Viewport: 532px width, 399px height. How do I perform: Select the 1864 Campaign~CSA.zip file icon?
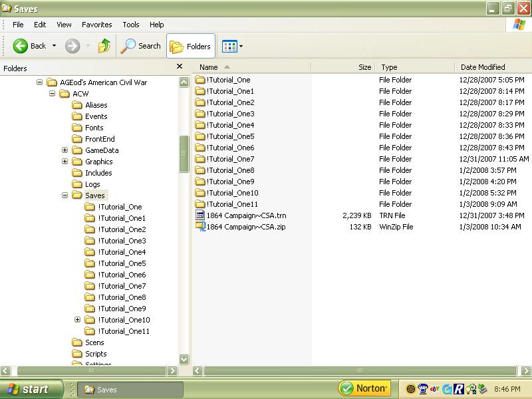coord(200,227)
